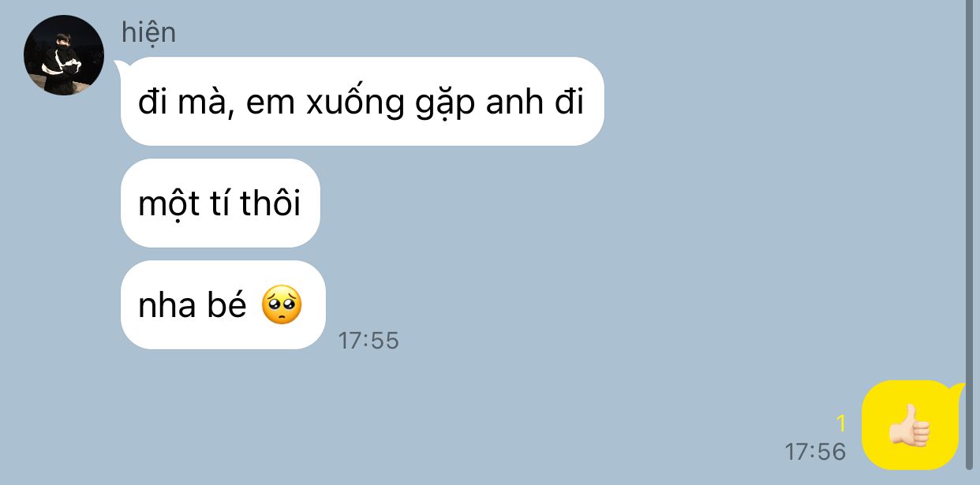
Task: Select the 'một tí thôi' message bubble
Action: pos(220,203)
